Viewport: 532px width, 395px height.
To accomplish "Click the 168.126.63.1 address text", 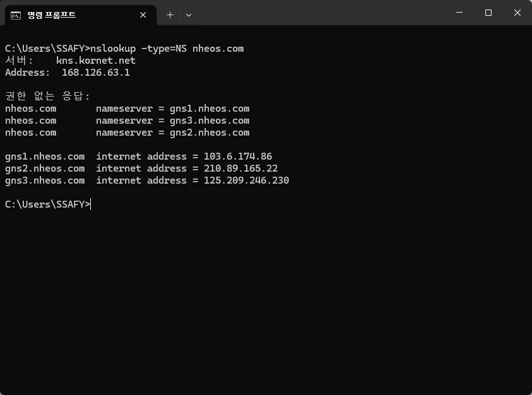I will point(96,73).
